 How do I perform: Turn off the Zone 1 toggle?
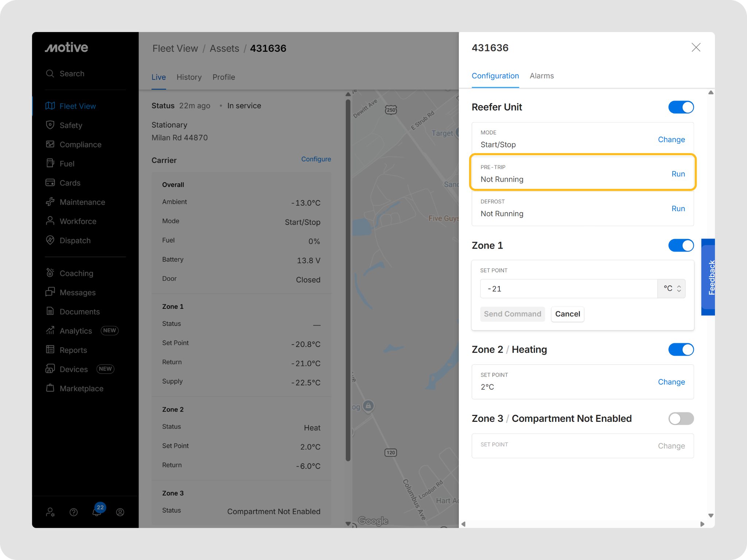(681, 245)
